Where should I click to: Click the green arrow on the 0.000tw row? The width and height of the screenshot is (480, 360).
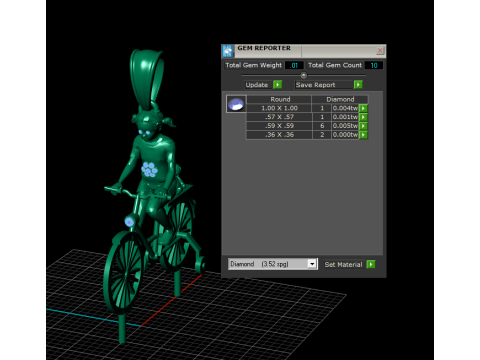[x=363, y=135]
